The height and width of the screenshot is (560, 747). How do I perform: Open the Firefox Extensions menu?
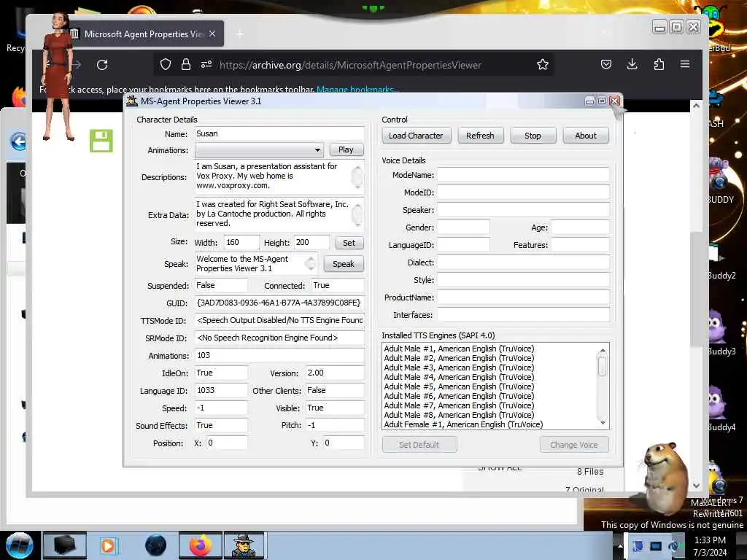659,64
